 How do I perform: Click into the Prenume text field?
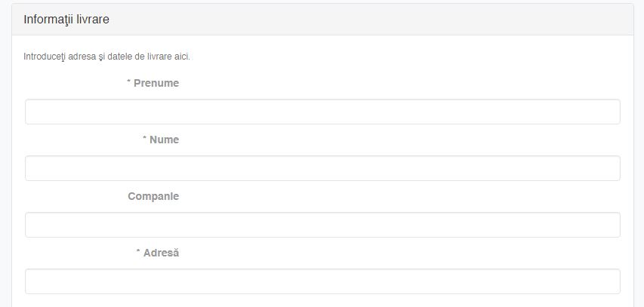[x=322, y=112]
